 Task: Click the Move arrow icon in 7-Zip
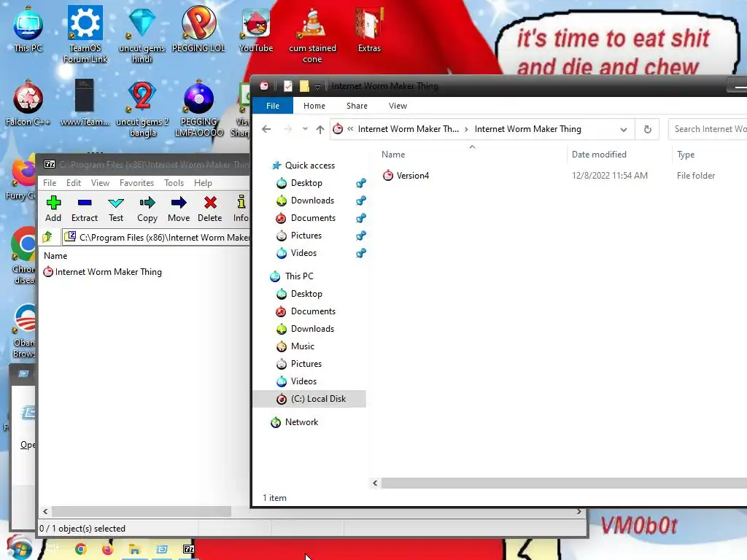[179, 203]
